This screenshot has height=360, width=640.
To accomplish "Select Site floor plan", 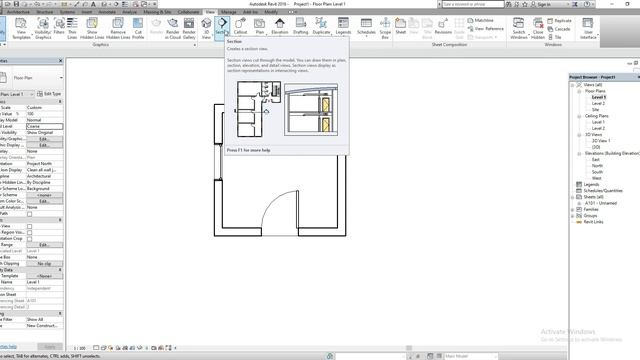I will pyautogui.click(x=596, y=110).
